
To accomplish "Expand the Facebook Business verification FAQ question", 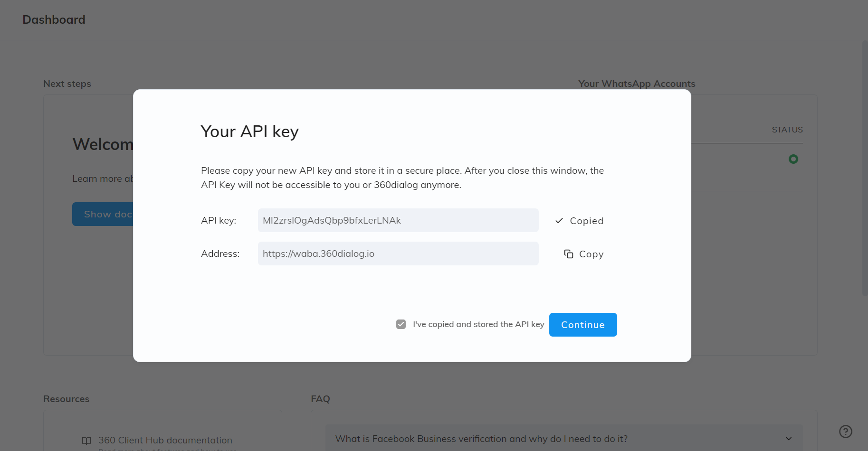I will click(481, 439).
